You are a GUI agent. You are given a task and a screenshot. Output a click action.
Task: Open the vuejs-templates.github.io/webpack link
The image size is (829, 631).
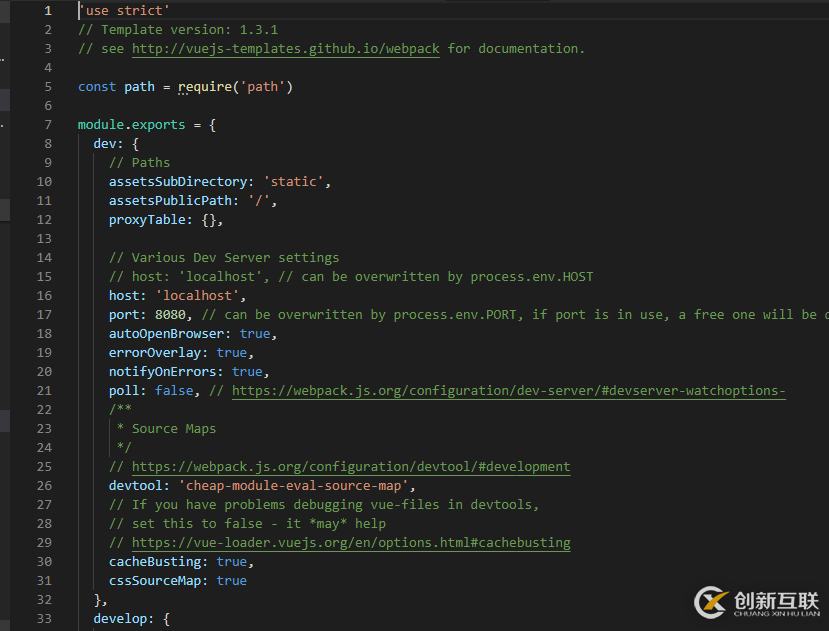point(285,49)
